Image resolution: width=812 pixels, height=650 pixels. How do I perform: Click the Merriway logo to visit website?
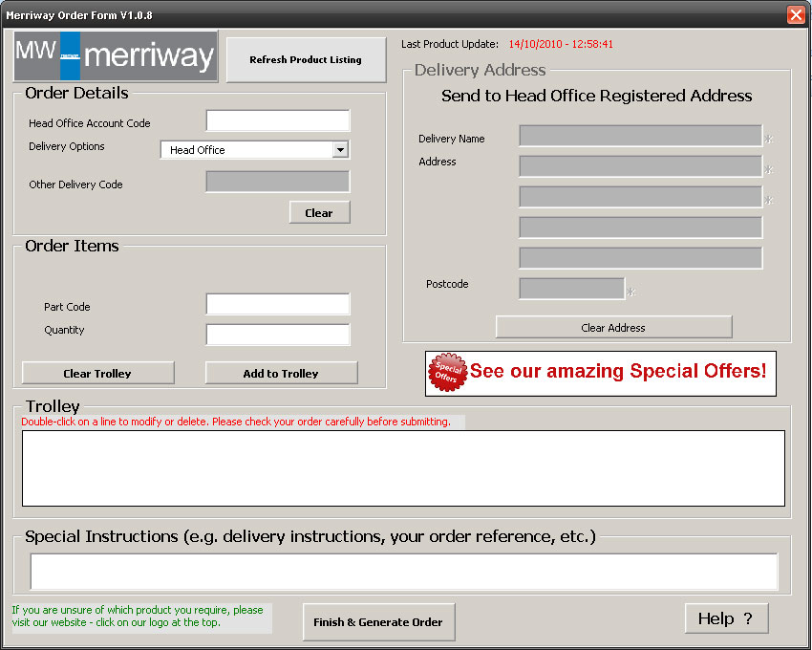click(x=116, y=55)
